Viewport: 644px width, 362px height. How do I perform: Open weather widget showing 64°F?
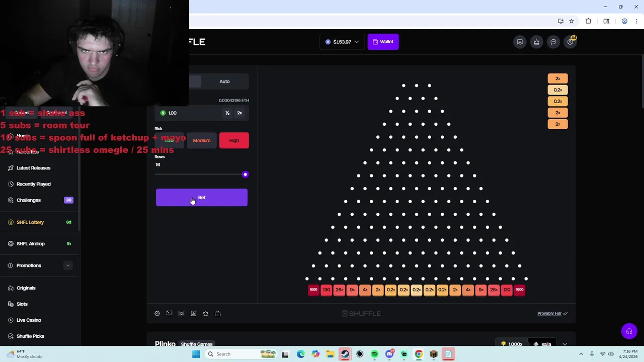(x=24, y=354)
